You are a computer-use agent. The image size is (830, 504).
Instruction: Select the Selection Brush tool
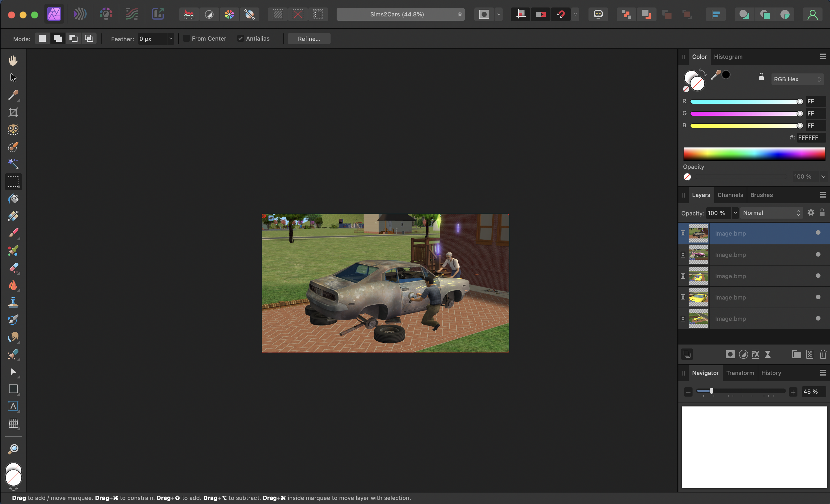point(13,147)
